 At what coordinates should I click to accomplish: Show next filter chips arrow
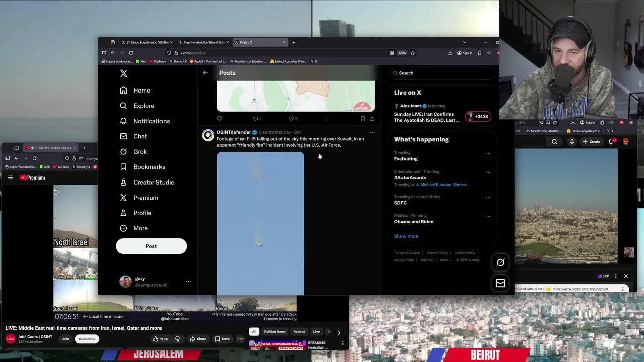click(339, 332)
